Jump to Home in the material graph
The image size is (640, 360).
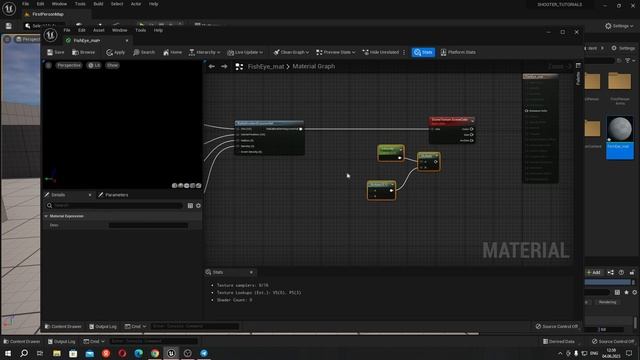(x=172, y=52)
